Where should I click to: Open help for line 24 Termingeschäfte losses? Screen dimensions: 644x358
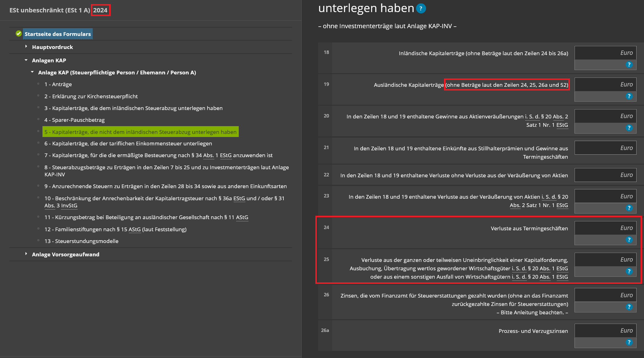(x=629, y=240)
